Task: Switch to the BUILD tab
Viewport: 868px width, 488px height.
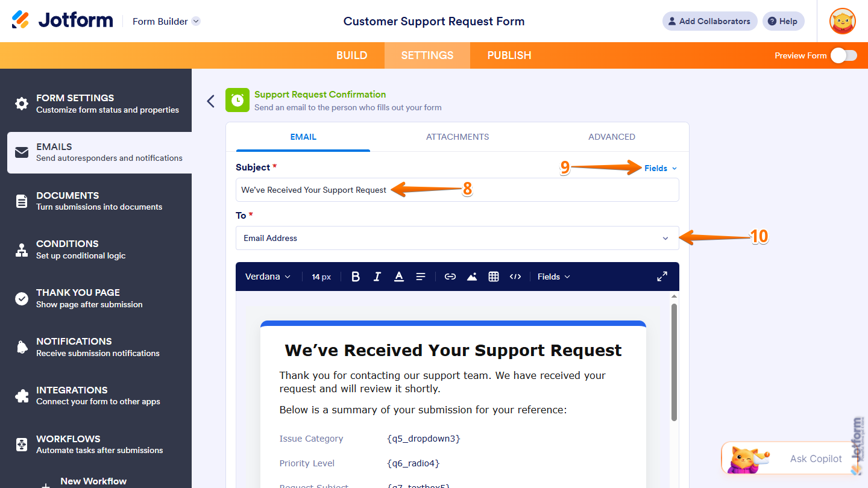Action: pyautogui.click(x=352, y=55)
